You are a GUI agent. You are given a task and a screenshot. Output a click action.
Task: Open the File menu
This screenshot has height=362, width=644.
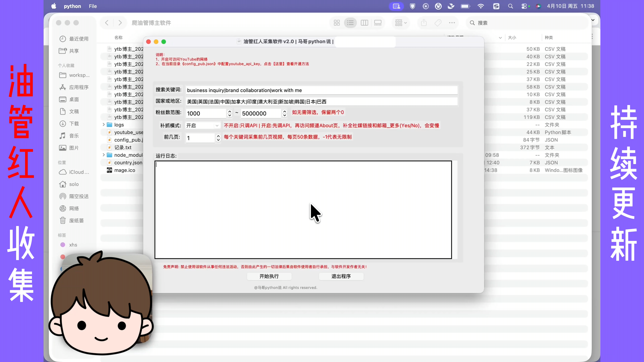(93, 6)
